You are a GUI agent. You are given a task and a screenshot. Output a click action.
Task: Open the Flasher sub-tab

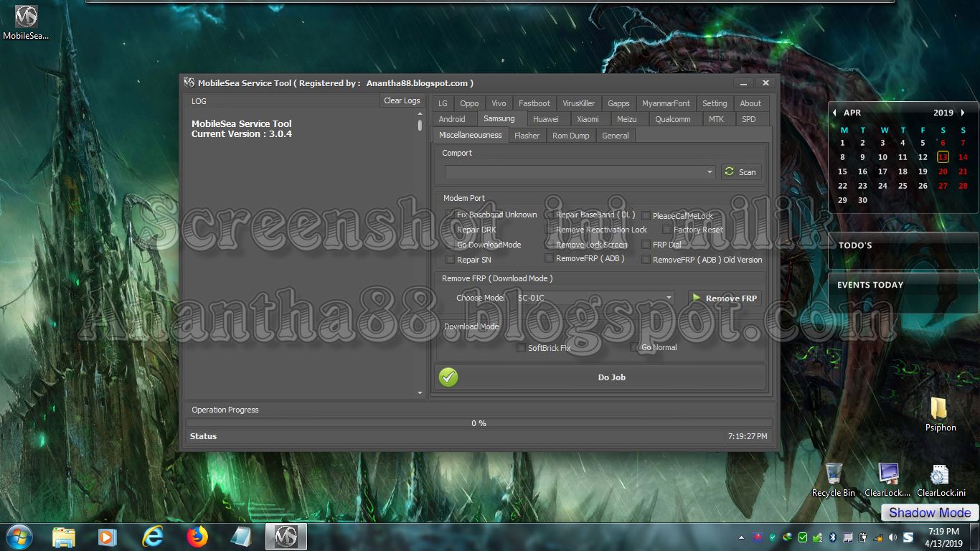click(x=527, y=136)
